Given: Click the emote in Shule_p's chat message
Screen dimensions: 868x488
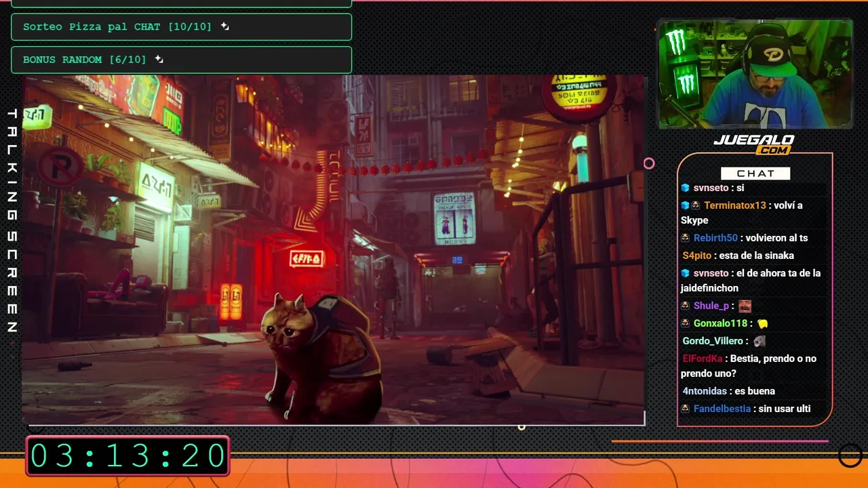Looking at the screenshot, I should [x=745, y=306].
